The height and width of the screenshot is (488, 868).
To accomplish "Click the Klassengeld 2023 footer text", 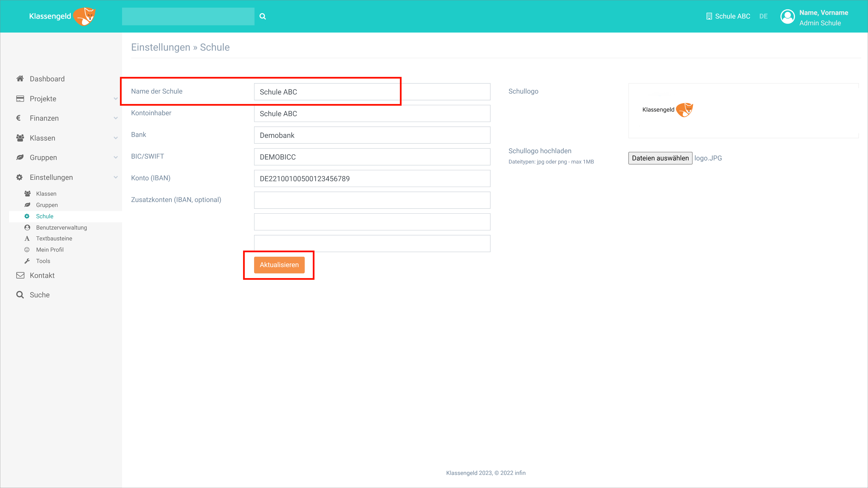I will [485, 473].
